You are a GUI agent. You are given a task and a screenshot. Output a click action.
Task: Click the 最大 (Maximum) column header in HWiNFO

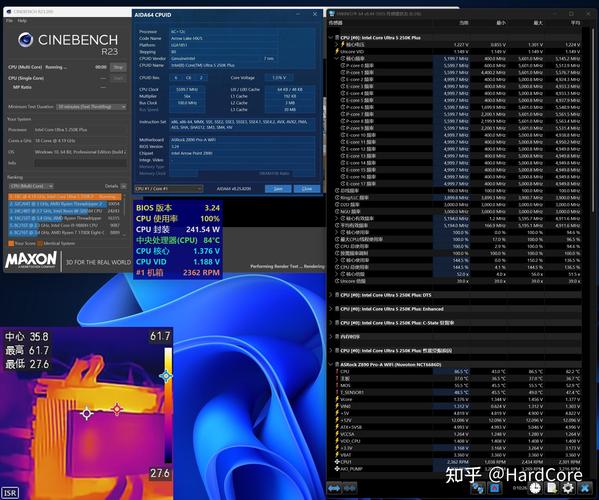538,23
